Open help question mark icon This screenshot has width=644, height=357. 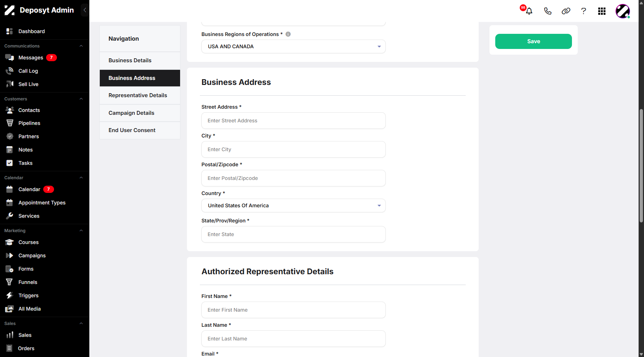pyautogui.click(x=583, y=11)
